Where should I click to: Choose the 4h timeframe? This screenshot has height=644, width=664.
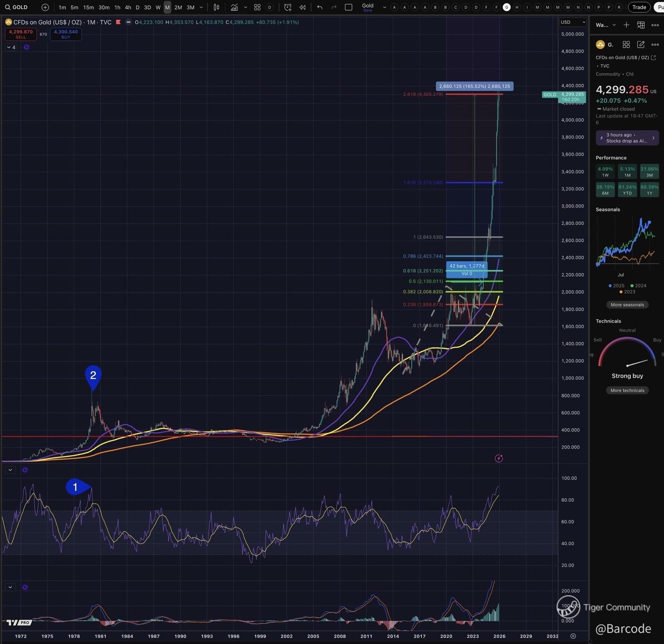(x=128, y=7)
